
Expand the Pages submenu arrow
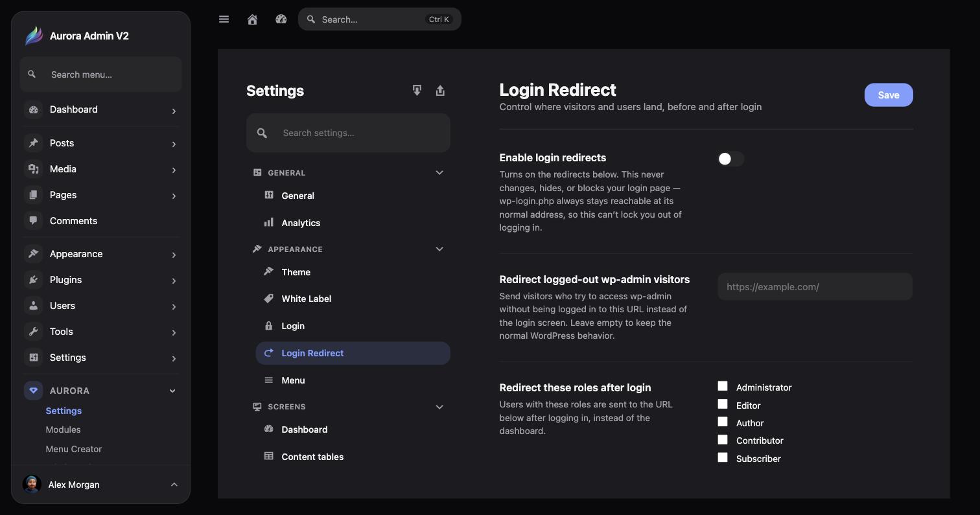coord(174,196)
